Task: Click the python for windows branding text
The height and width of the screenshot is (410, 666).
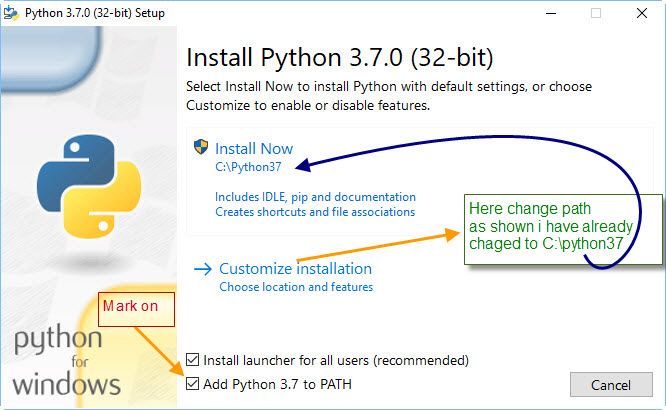Action: 67,361
